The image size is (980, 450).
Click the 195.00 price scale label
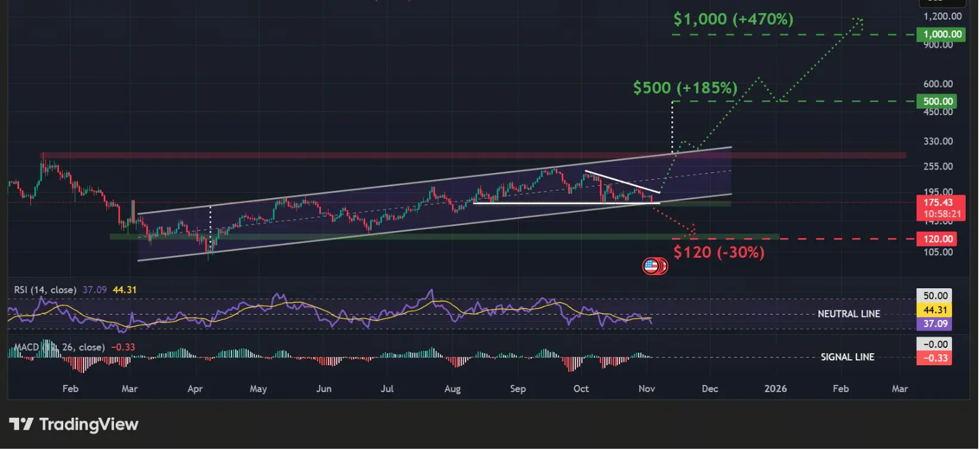(938, 192)
